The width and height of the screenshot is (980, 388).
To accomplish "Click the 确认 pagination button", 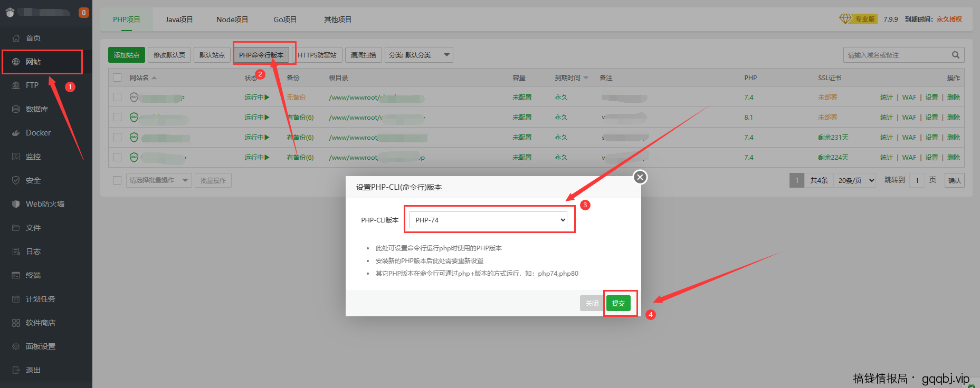I will click(x=955, y=180).
